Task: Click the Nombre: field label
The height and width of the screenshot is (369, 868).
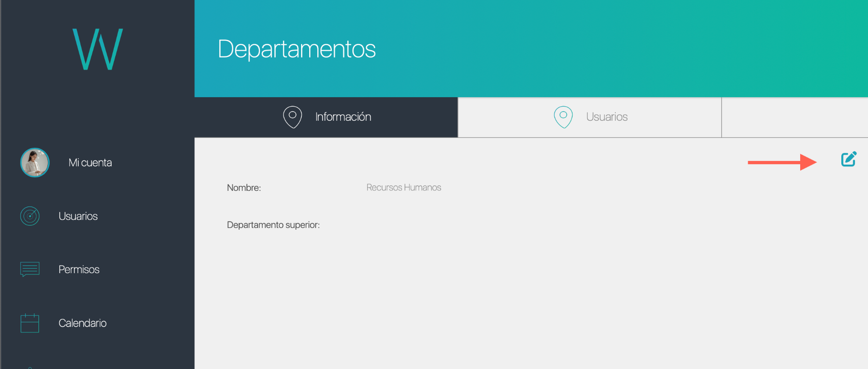Action: (244, 188)
